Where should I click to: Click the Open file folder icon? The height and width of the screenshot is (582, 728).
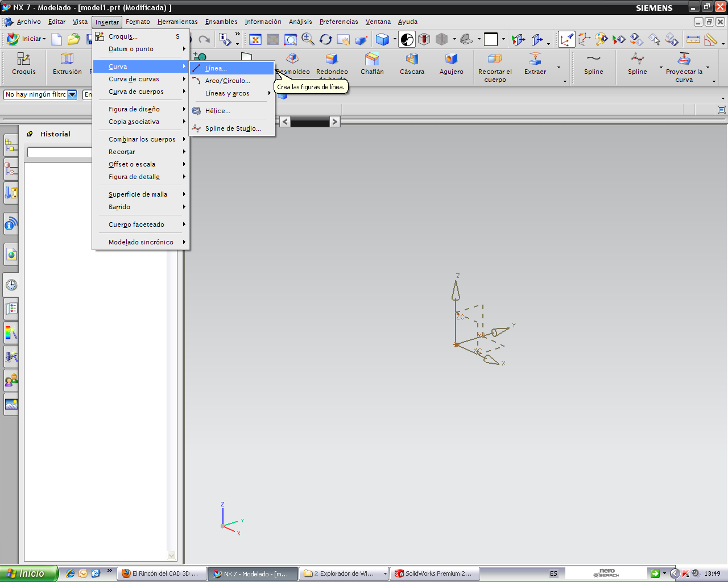(x=73, y=39)
